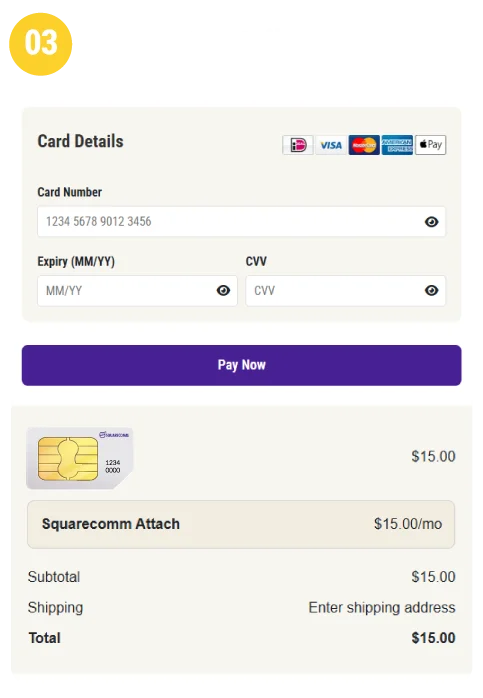Click the iDEAL payment icon

tap(298, 145)
